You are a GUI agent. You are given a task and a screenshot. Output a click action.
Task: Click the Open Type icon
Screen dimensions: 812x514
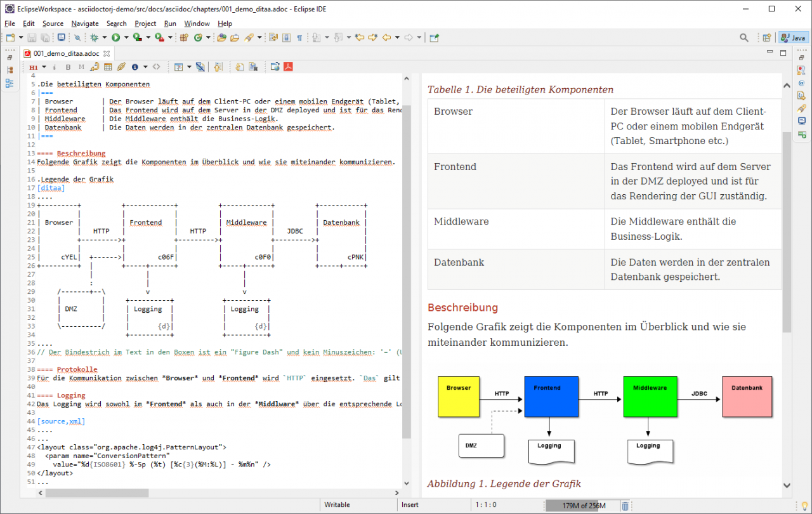(x=221, y=37)
